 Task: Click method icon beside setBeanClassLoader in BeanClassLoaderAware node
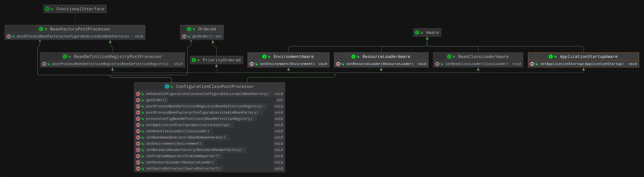tap(437, 64)
